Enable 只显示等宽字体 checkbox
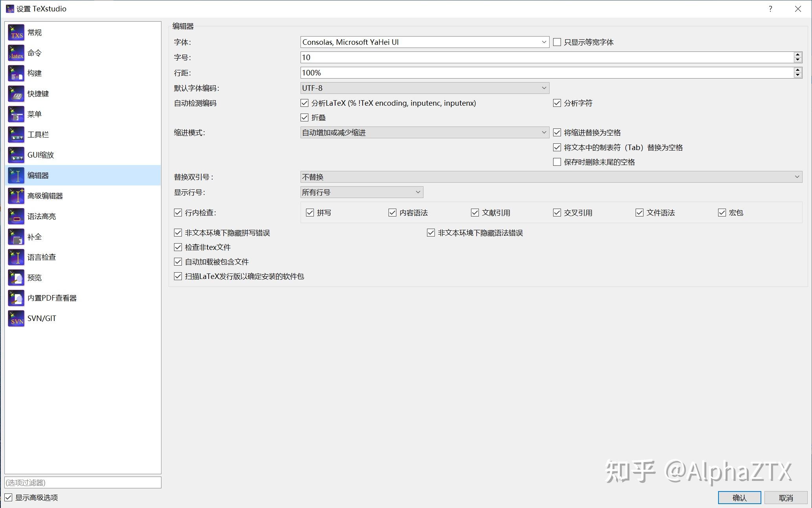The image size is (812, 508). click(557, 42)
